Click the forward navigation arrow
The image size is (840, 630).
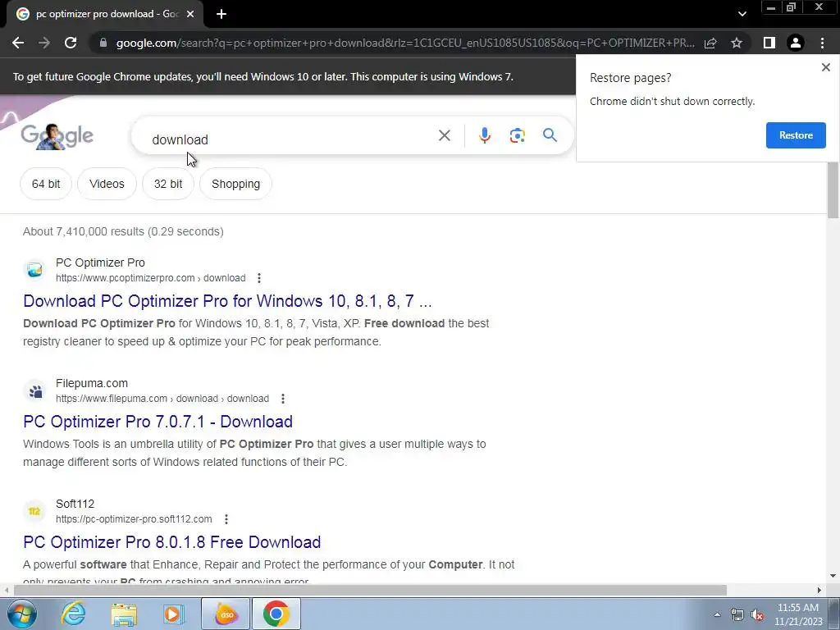pyautogui.click(x=44, y=43)
